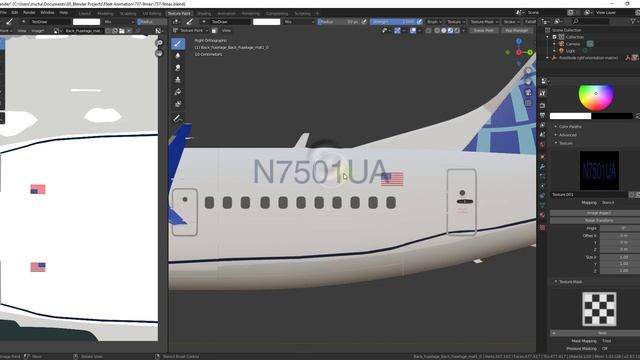
Task: Select the Annotate tool in viewport toolbar
Action: pos(178,118)
